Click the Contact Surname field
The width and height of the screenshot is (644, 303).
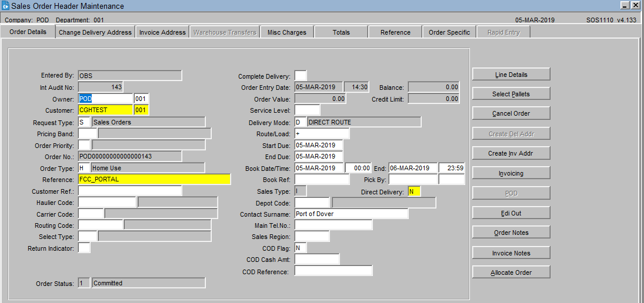tap(351, 214)
